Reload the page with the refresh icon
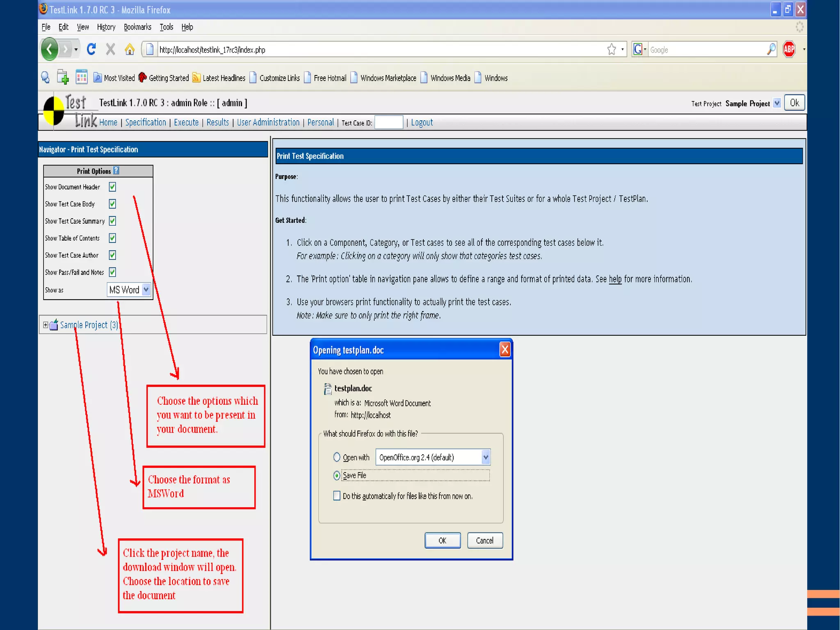Viewport: 840px width, 630px height. pos(91,49)
